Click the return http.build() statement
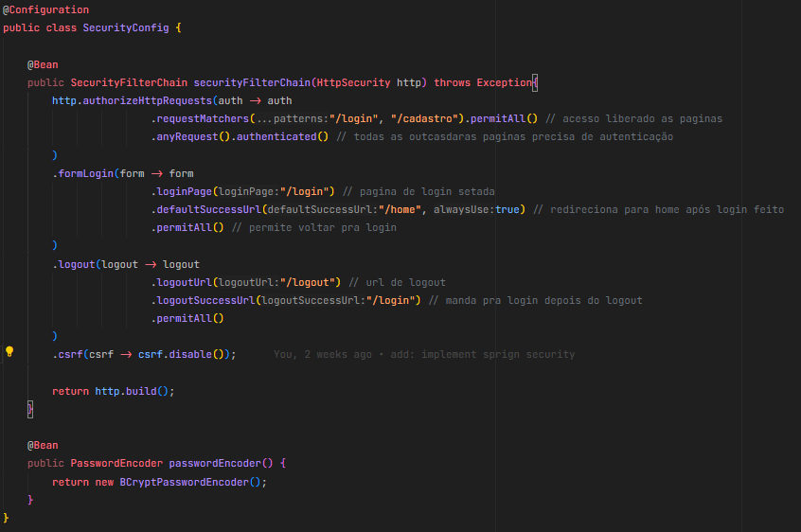Viewport: 801px width, 532px height. pos(114,391)
